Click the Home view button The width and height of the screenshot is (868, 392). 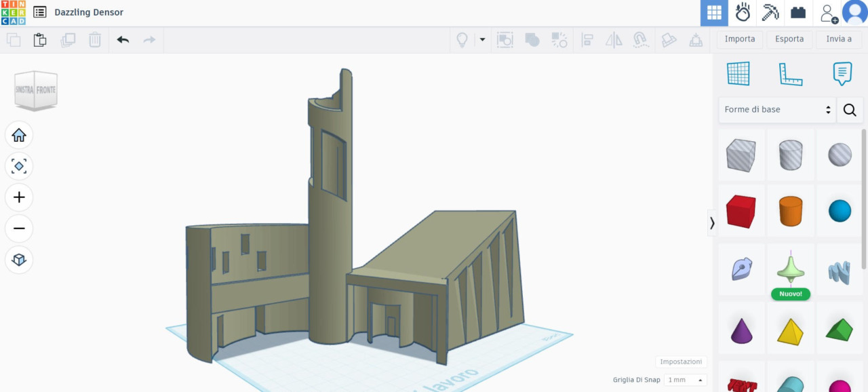[19, 135]
